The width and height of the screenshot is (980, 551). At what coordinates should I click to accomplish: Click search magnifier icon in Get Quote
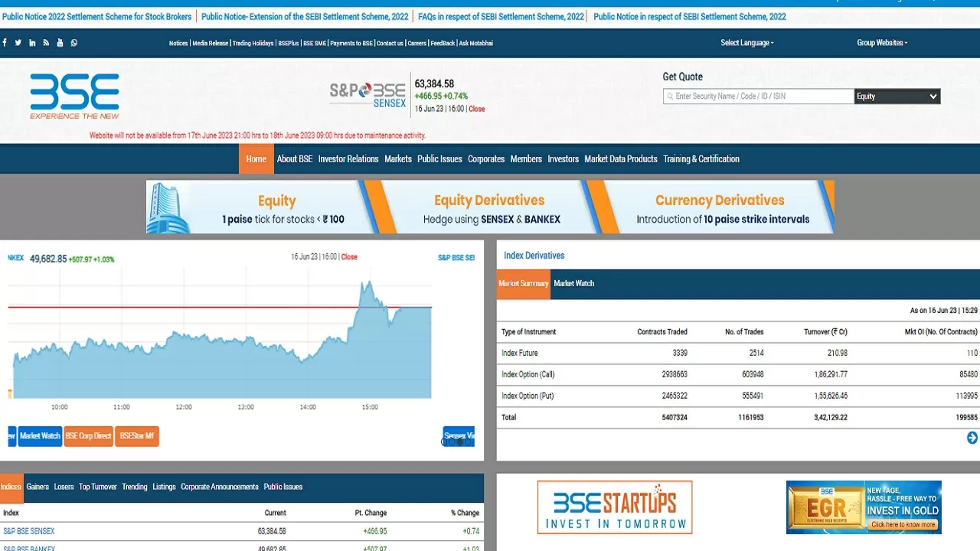pyautogui.click(x=670, y=96)
